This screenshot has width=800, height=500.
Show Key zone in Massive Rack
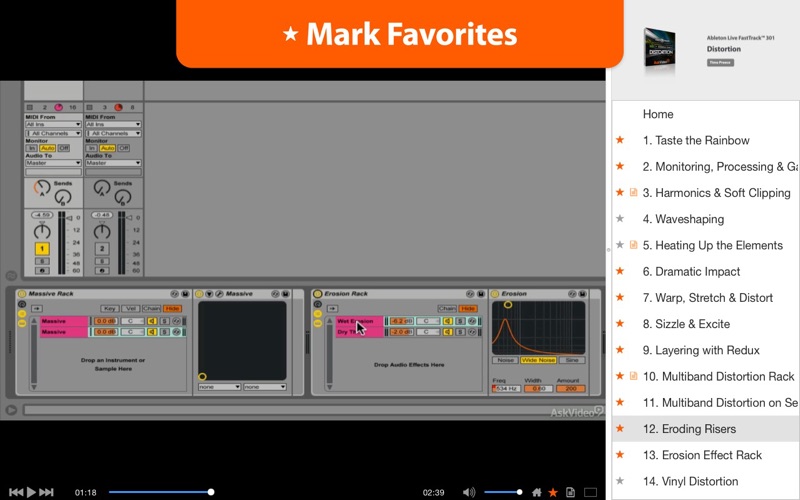point(109,308)
